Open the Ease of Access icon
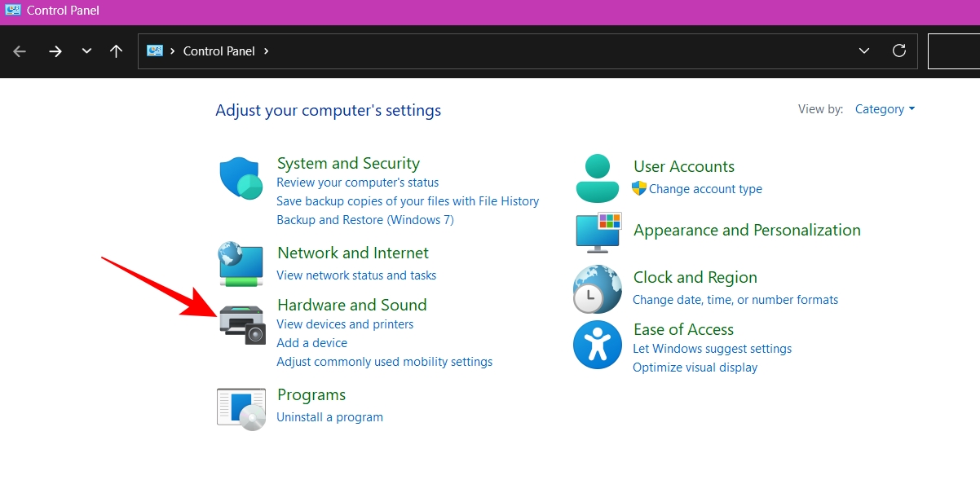Viewport: 980px width, 493px height. click(x=598, y=345)
